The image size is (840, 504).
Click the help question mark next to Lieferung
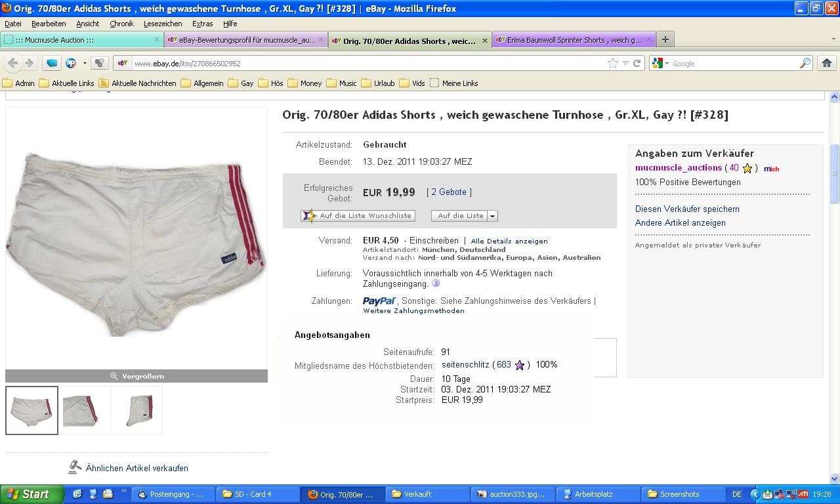tap(435, 283)
